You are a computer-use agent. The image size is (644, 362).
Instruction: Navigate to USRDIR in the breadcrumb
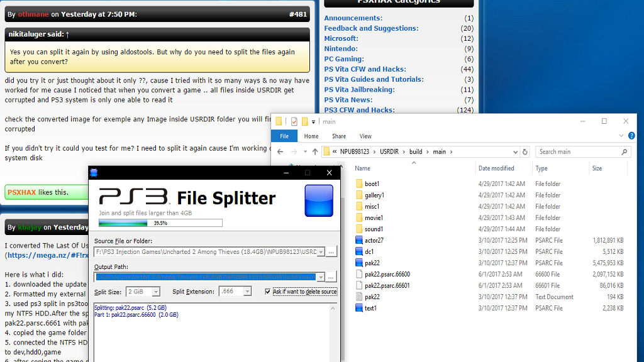tap(389, 152)
